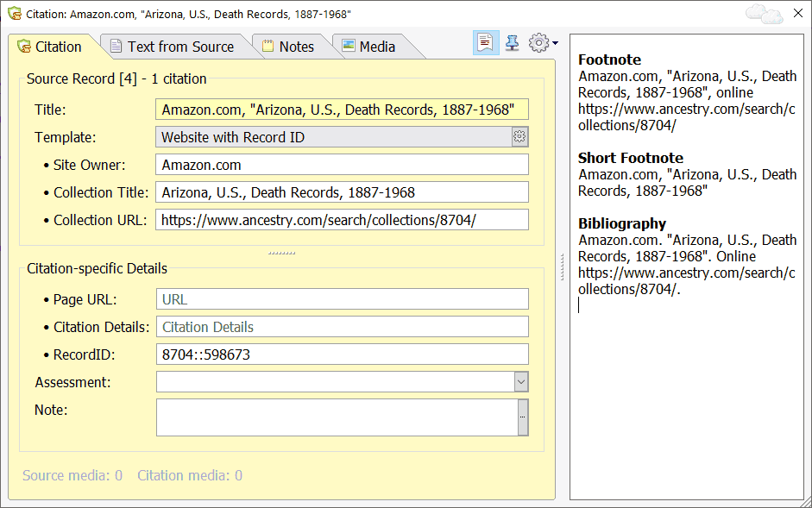Toggle the citation preview panel icon
The image size is (812, 508).
486,43
